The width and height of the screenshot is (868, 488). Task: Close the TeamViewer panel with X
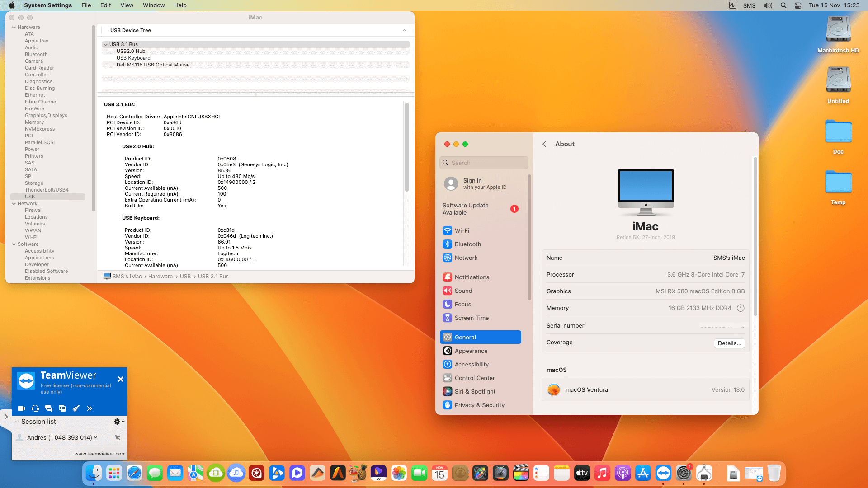pyautogui.click(x=121, y=379)
